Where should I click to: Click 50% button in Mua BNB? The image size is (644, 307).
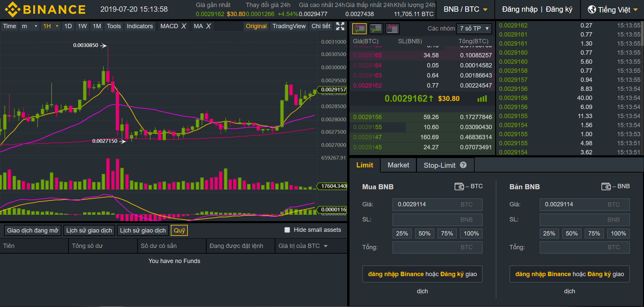point(424,234)
